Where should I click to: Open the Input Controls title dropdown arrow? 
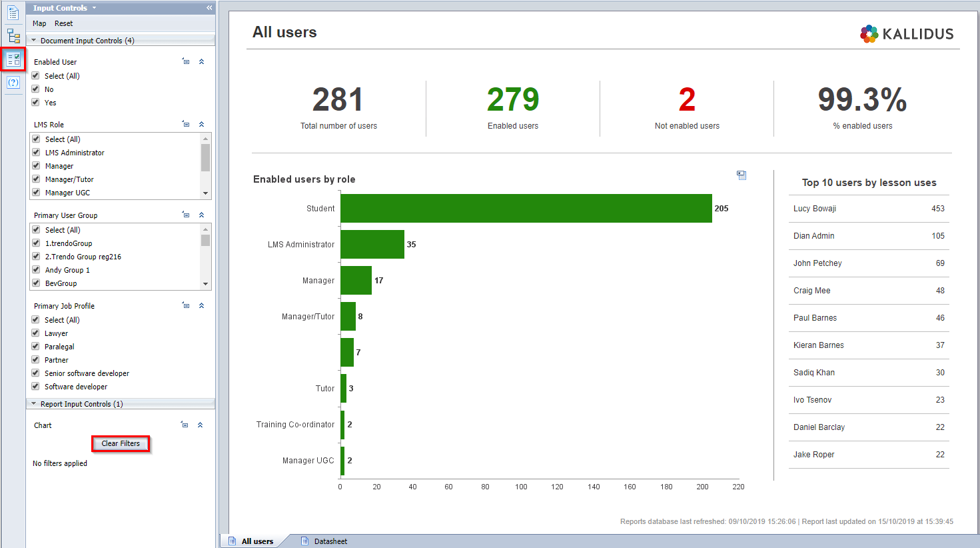(94, 8)
